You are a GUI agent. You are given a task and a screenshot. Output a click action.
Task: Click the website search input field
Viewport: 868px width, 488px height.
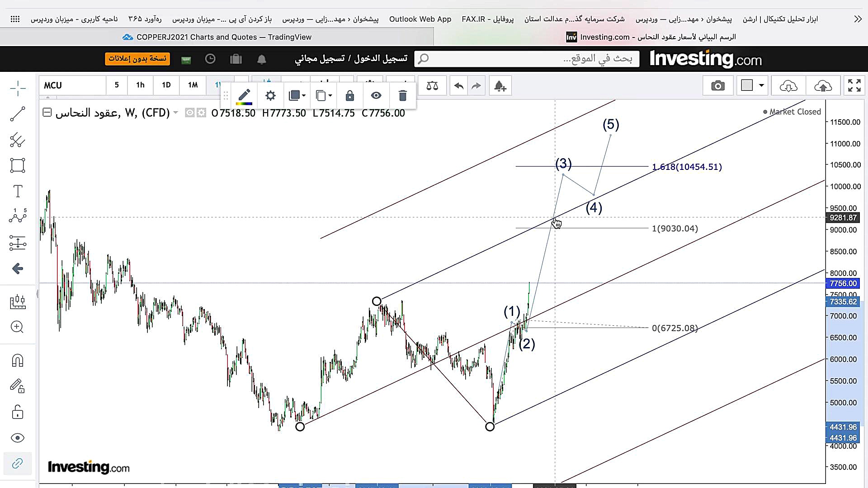pos(527,59)
